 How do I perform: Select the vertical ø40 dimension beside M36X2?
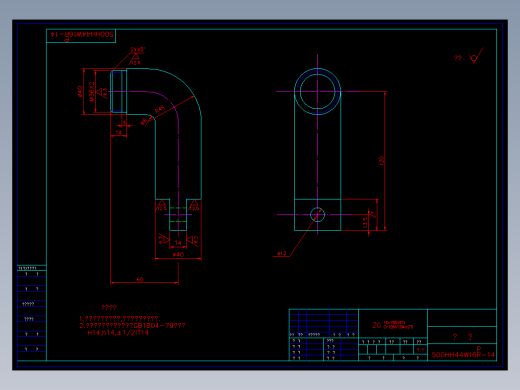(x=80, y=92)
